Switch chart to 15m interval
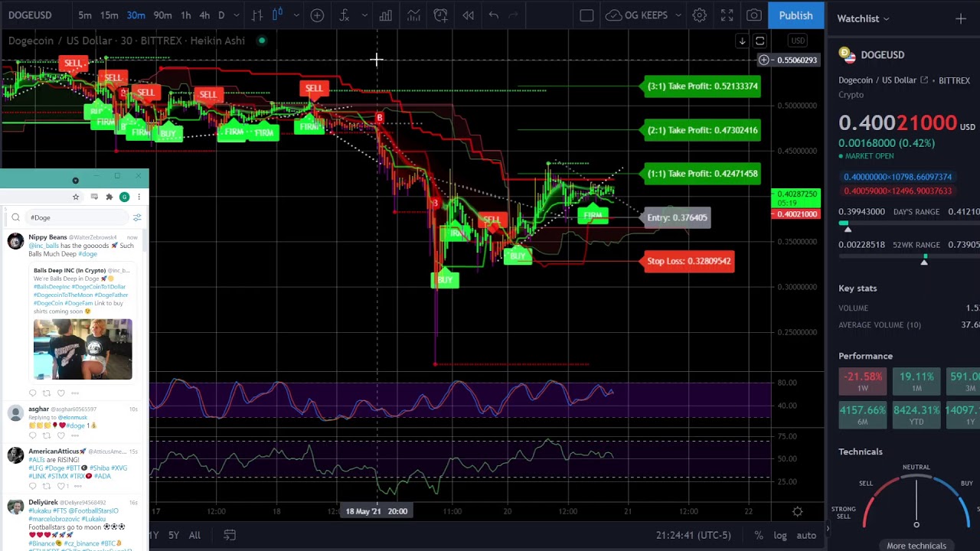The image size is (980, 551). tap(109, 15)
